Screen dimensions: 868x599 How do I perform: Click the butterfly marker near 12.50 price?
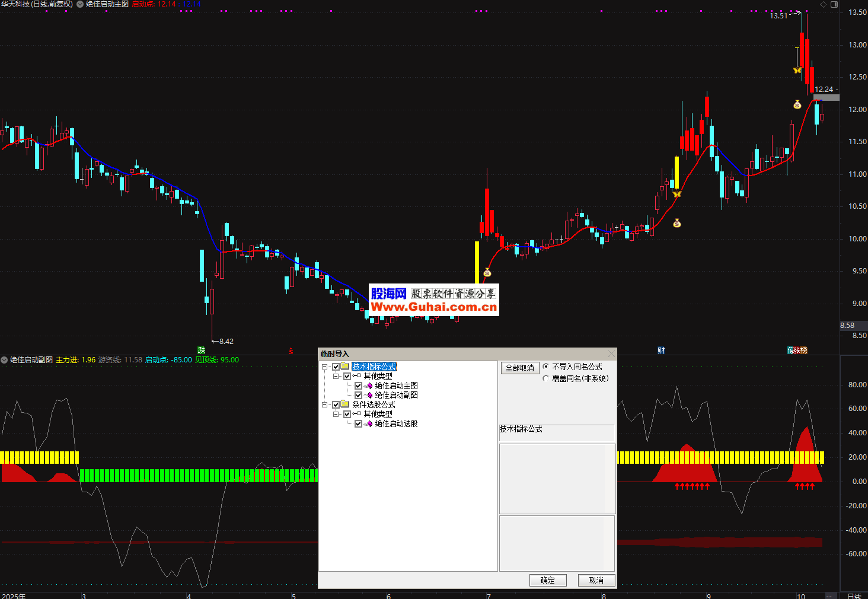click(797, 71)
